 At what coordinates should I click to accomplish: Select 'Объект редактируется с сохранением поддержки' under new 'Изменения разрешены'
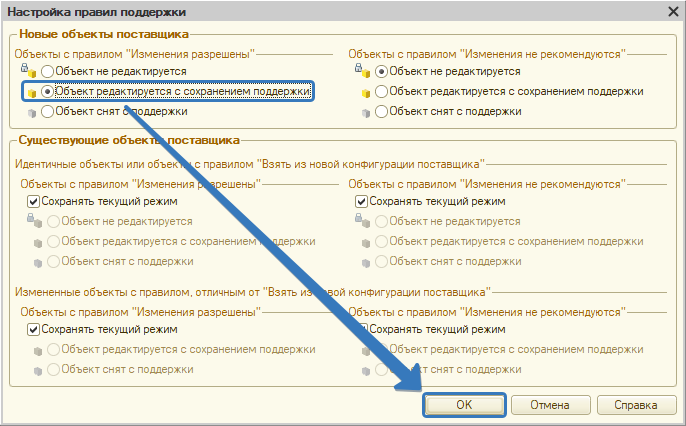click(x=48, y=91)
